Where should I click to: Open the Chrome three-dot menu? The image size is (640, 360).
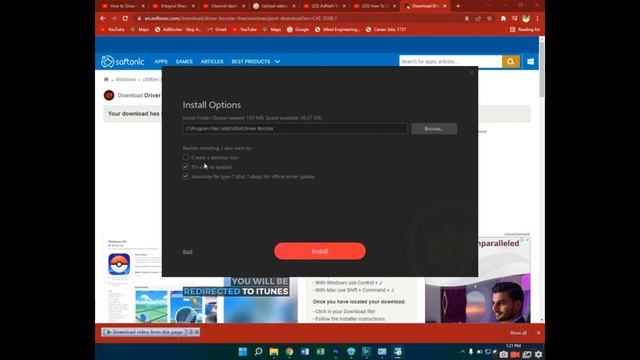coord(537,18)
